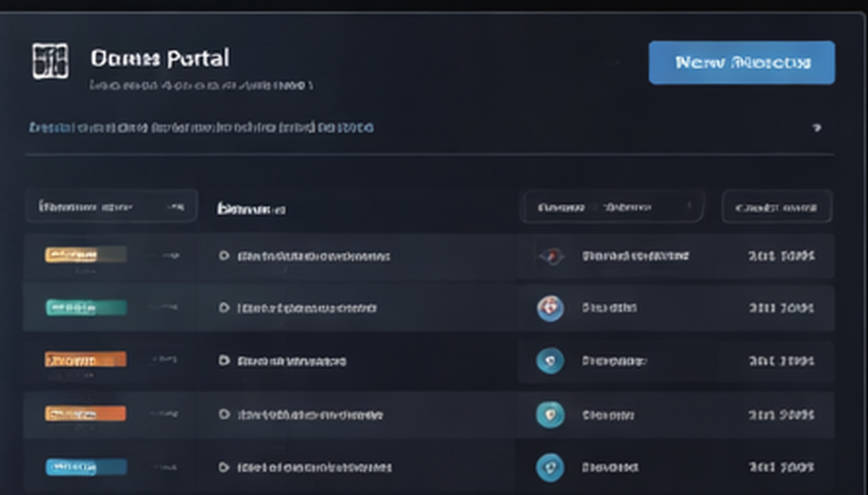This screenshot has width=868, height=495.
Task: Click the small circle icon before the first row title
Action: click(x=224, y=256)
